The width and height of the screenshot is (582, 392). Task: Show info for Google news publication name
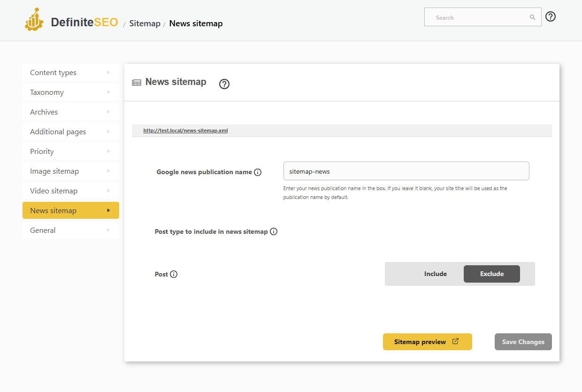coord(258,172)
